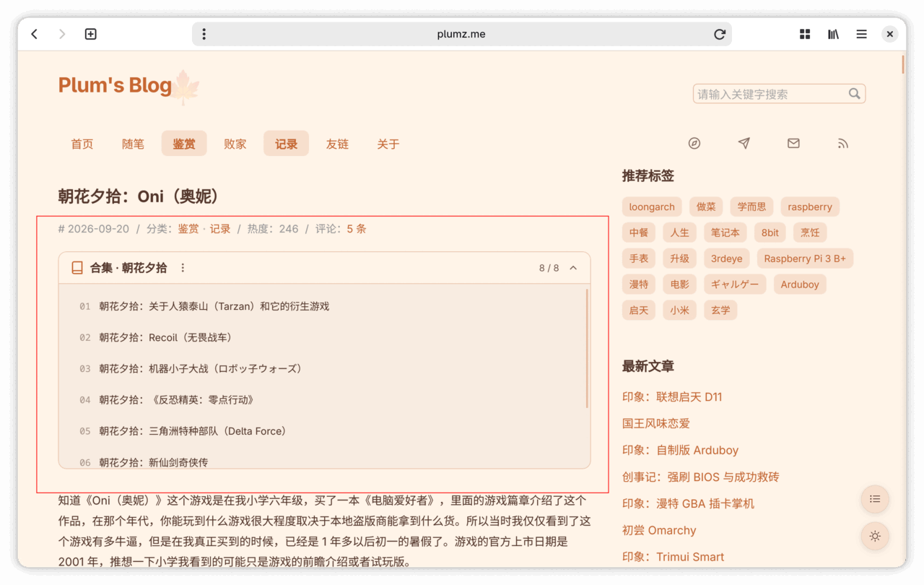This screenshot has height=585, width=924.
Task: Open recent post 初尝 Omarchy
Action: pos(659,530)
